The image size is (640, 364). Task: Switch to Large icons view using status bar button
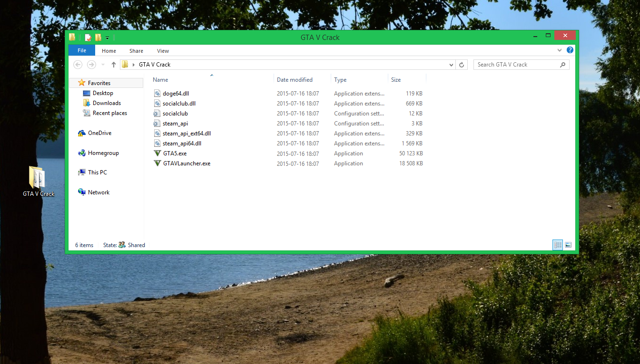568,245
